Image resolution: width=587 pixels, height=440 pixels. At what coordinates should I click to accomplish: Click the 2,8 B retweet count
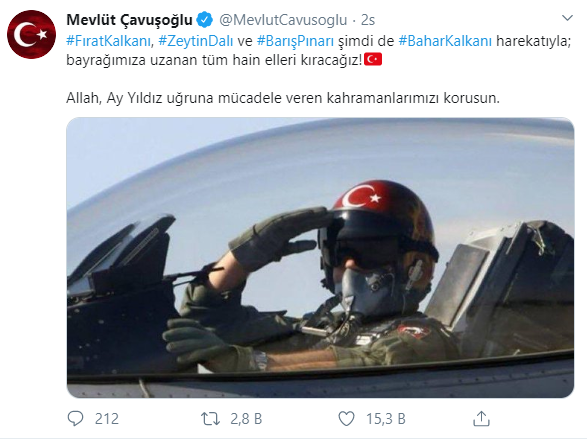click(246, 419)
